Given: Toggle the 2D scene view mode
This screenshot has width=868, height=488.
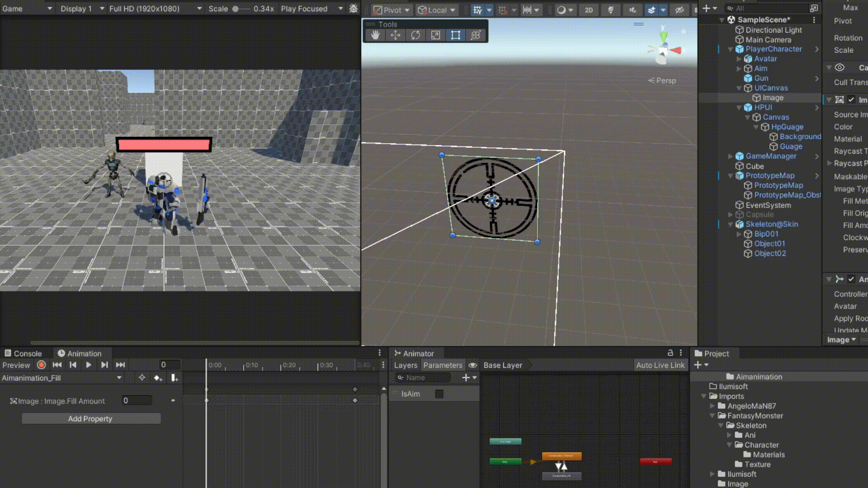Looking at the screenshot, I should pyautogui.click(x=589, y=10).
